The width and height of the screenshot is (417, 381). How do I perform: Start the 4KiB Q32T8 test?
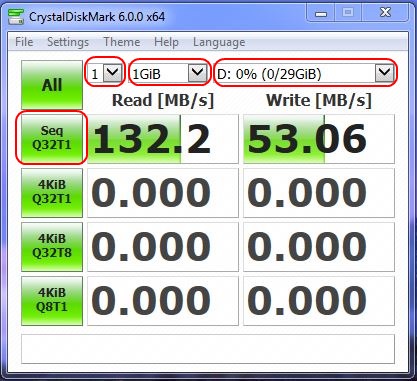tap(52, 247)
